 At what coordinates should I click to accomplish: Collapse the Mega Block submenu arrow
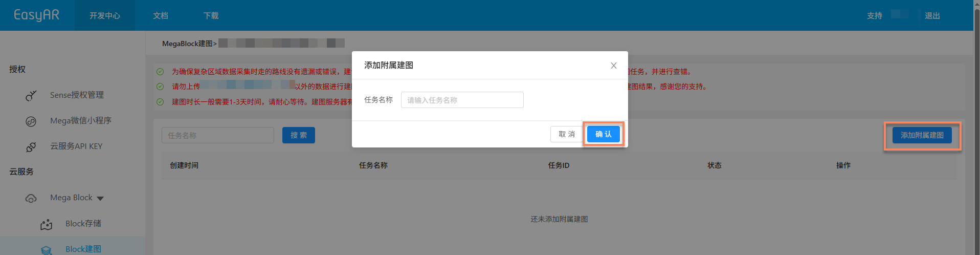100,198
